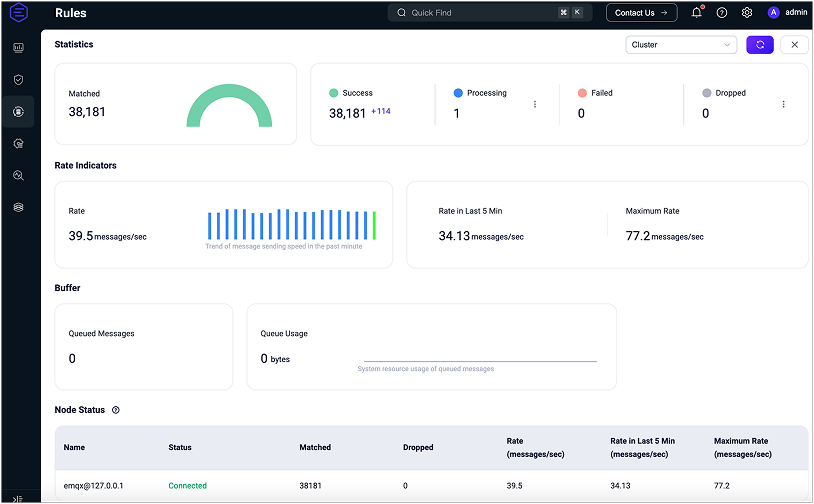Expand the collapsed sidebar menu
This screenshot has width=814, height=504.
[18, 499]
